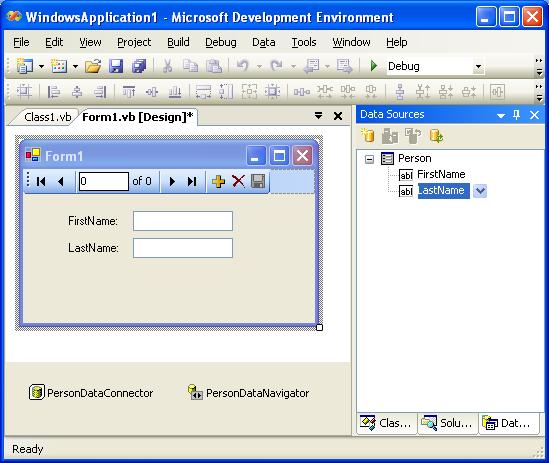This screenshot has width=549, height=463.
Task: Click the red X Delete navigator icon
Action: coord(238,181)
